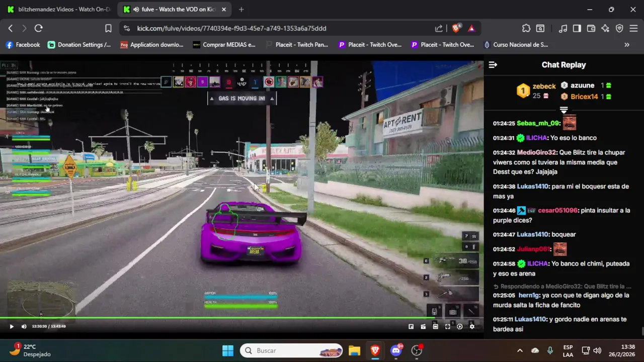The image size is (644, 362).
Task: Show hidden system tray icons
Action: [520, 350]
